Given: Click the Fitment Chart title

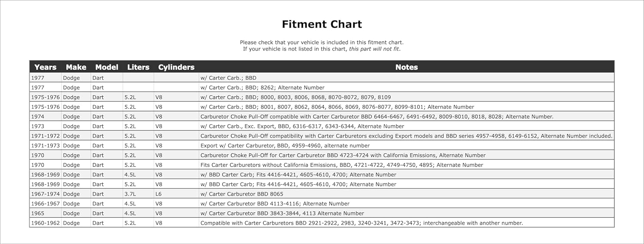Looking at the screenshot, I should coord(322,24).
